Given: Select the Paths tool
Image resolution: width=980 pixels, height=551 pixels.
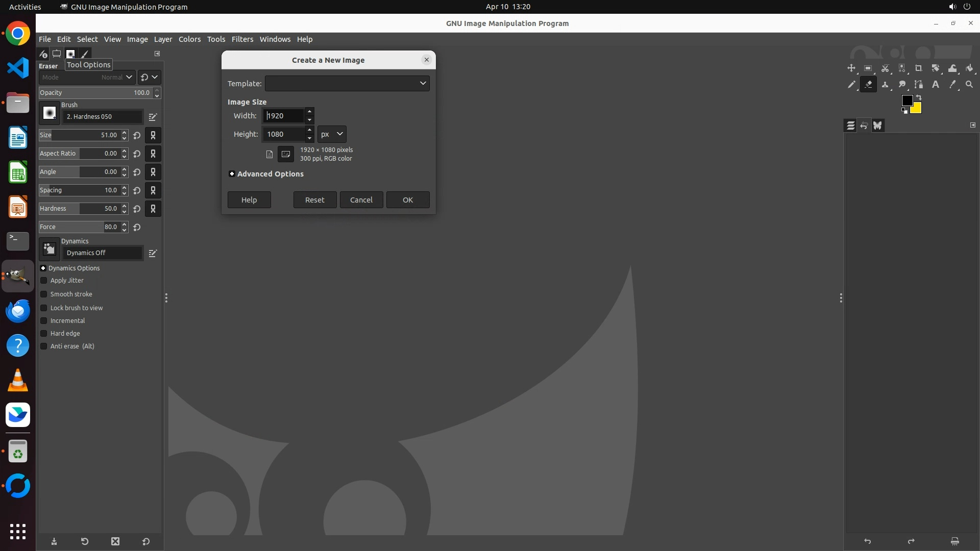Looking at the screenshot, I should tap(919, 85).
